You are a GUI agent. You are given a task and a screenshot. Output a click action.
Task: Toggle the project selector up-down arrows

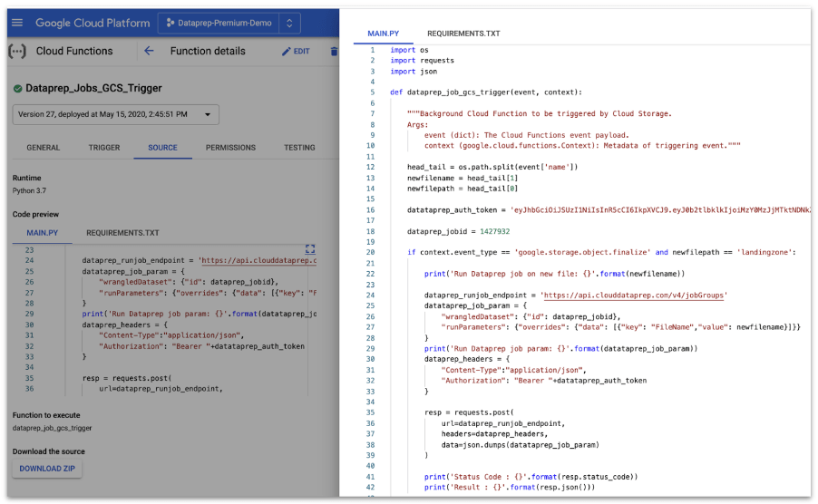click(289, 23)
